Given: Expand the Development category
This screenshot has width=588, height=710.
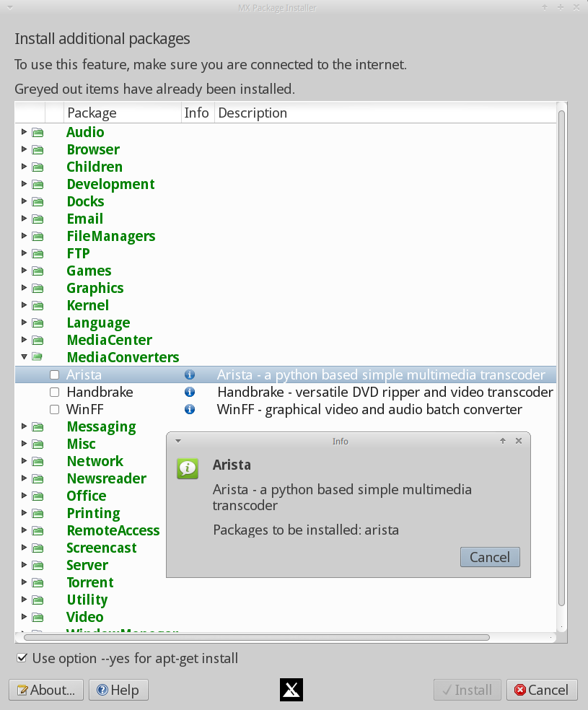Looking at the screenshot, I should (24, 184).
